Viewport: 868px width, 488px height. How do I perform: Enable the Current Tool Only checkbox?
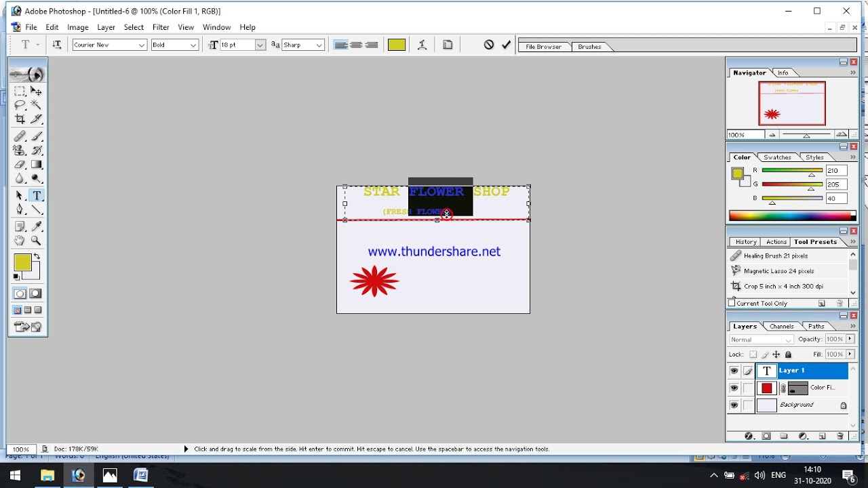732,303
